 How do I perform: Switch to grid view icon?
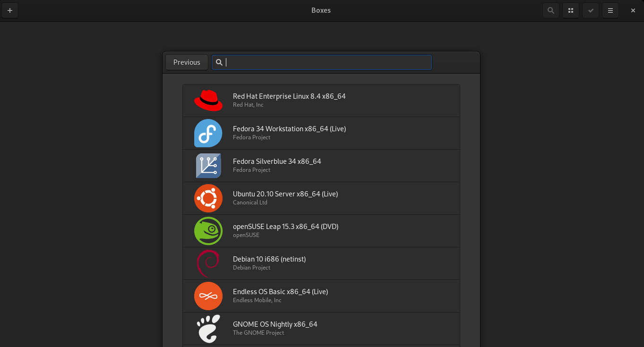point(571,10)
